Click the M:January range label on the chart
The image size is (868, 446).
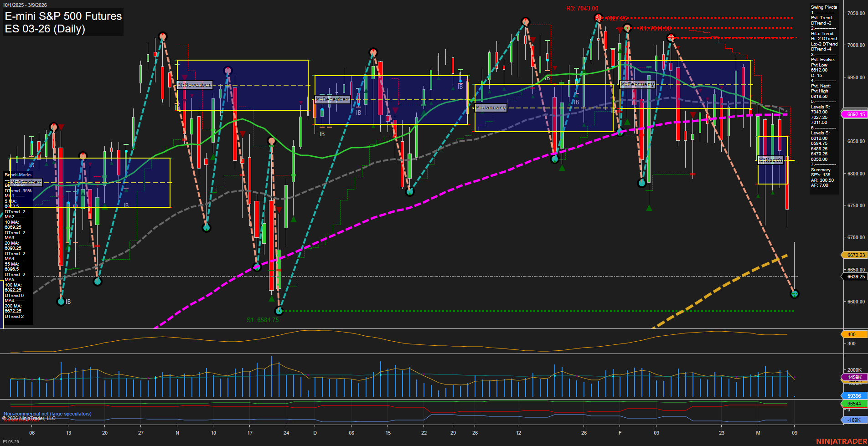(x=490, y=108)
